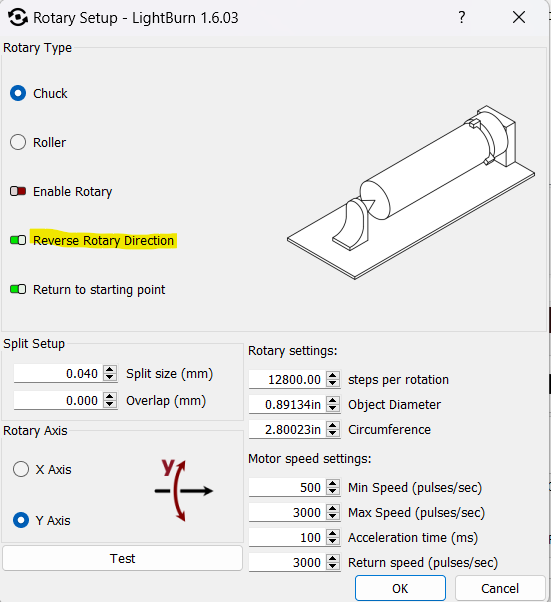Increase Max Speed with up arrow
This screenshot has width=551, height=602.
pos(333,508)
